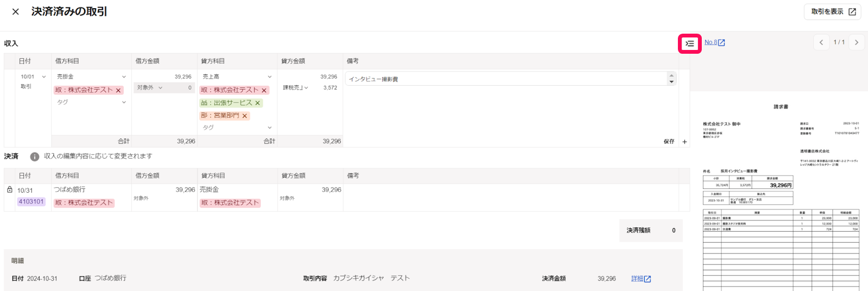Close the 決済済みの取引 panel with the X

[x=16, y=11]
